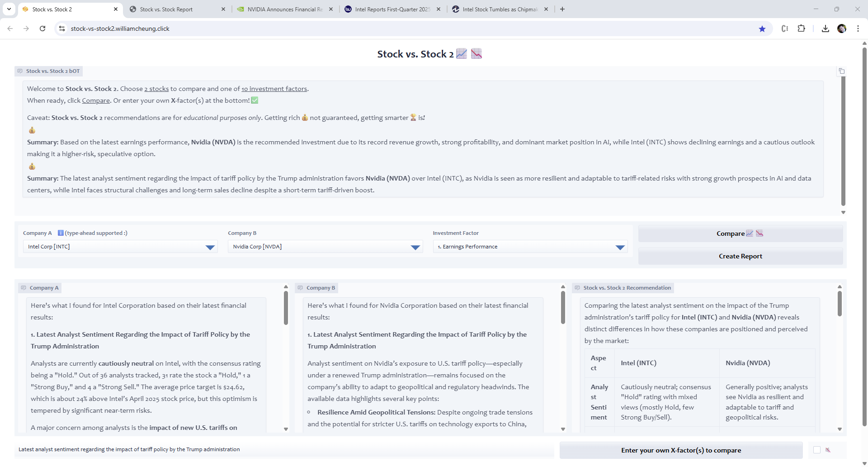This screenshot has height=467, width=868.
Task: Open the Chrome three-dot menu
Action: click(x=858, y=29)
